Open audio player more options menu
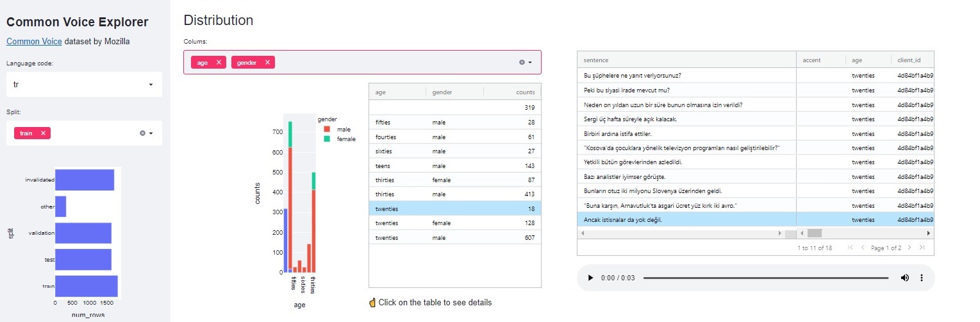This screenshot has height=322, width=980. tap(922, 278)
